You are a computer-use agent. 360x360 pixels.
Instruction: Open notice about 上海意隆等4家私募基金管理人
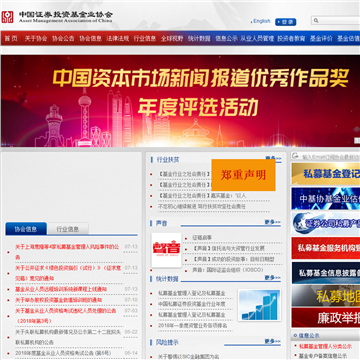67,252
